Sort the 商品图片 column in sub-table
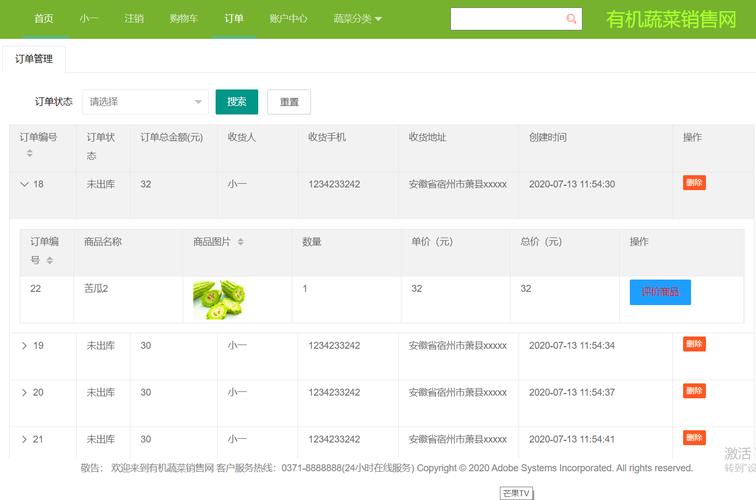This screenshot has height=500, width=756. pos(241,242)
